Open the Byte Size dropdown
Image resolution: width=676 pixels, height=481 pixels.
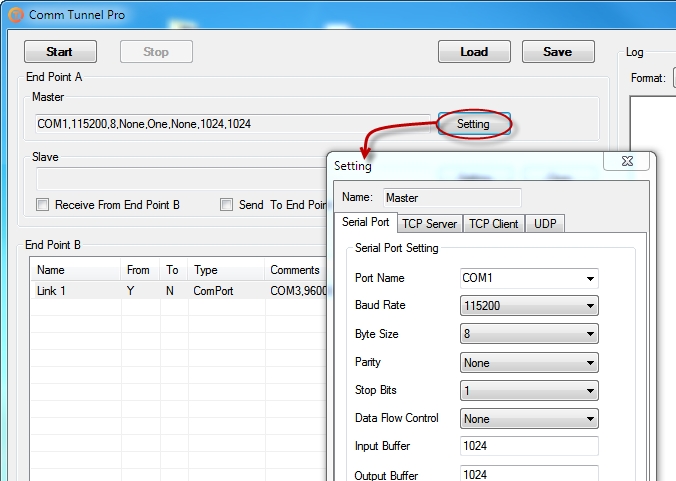pyautogui.click(x=529, y=334)
